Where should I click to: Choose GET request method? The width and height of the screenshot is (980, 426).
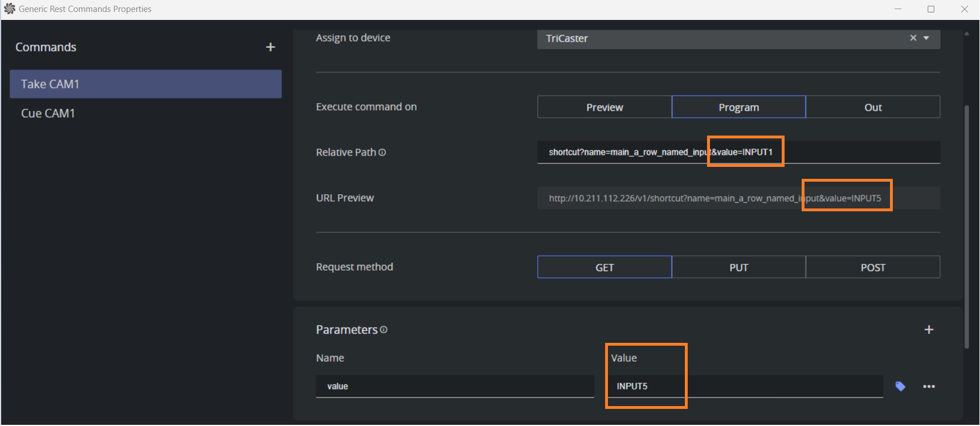(x=605, y=267)
